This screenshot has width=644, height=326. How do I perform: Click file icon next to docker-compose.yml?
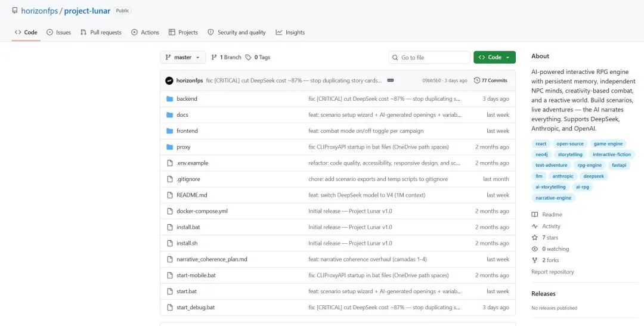tap(169, 211)
